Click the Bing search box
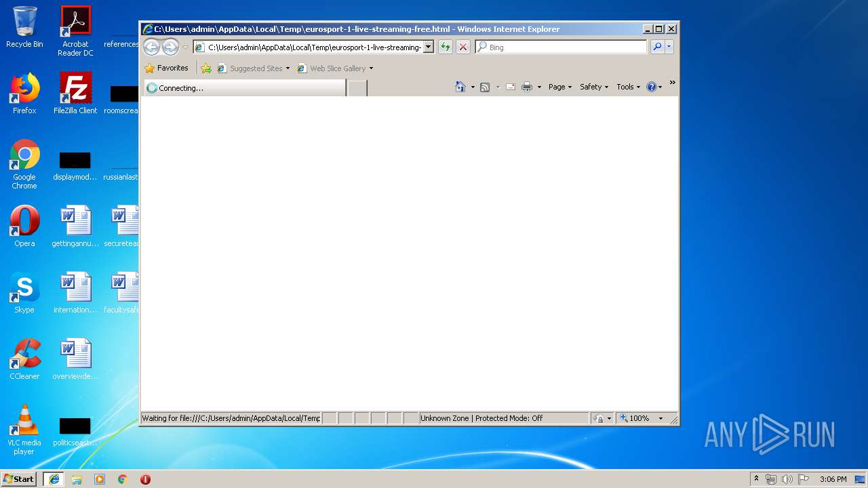This screenshot has width=868, height=488. click(567, 47)
